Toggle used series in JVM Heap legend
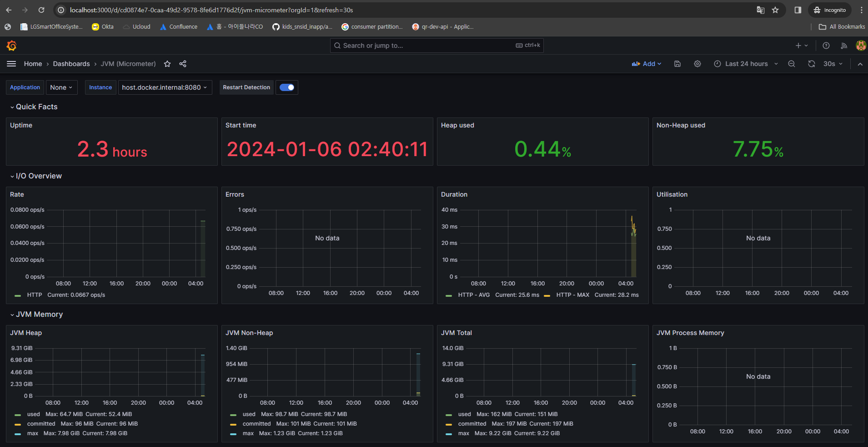 point(33,414)
